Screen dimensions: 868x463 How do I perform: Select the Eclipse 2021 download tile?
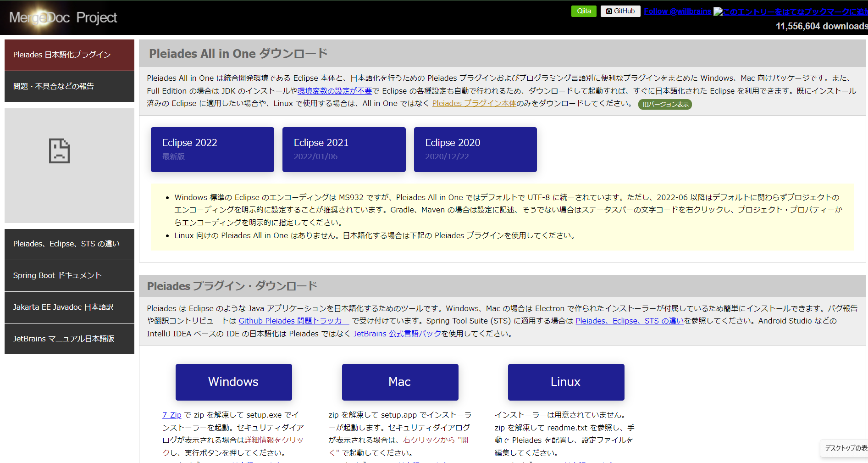coord(344,150)
